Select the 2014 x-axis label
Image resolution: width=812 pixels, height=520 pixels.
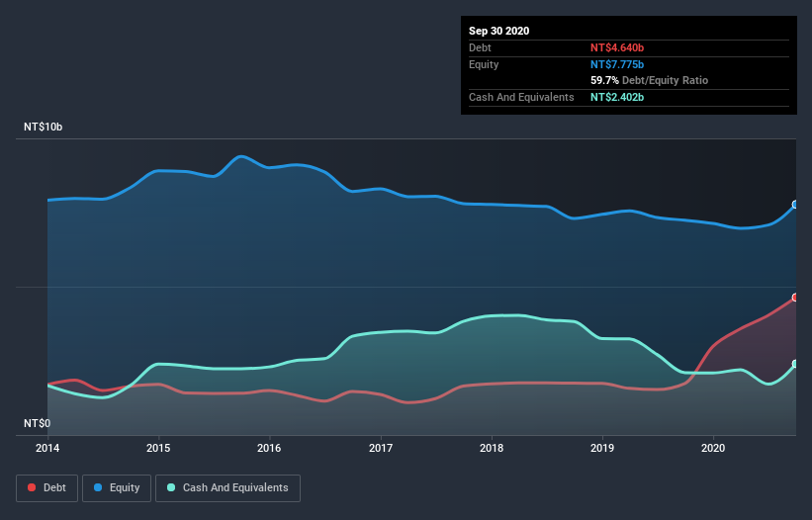(x=47, y=448)
